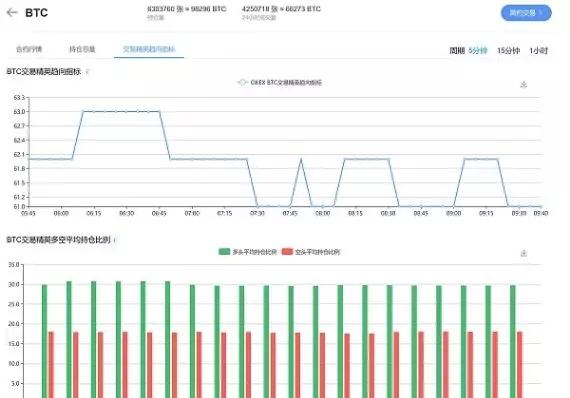Click the line chart data point at 06:15
The width and height of the screenshot is (570, 398).
tap(94, 111)
